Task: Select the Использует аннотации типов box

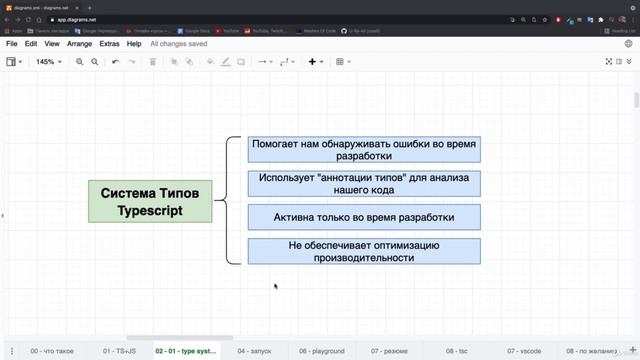Action: pos(364,184)
